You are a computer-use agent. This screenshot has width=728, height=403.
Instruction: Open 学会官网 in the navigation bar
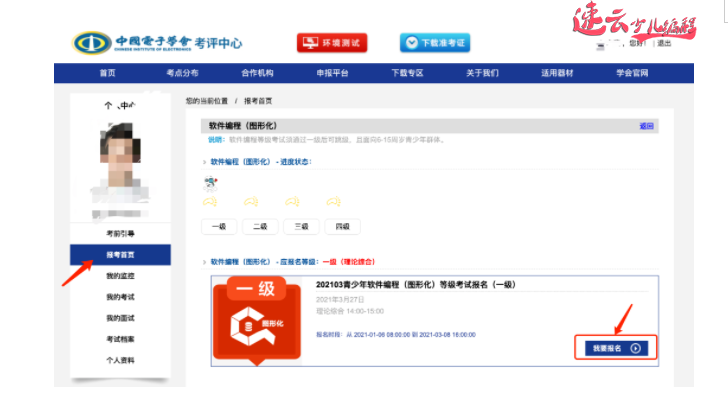pos(632,73)
